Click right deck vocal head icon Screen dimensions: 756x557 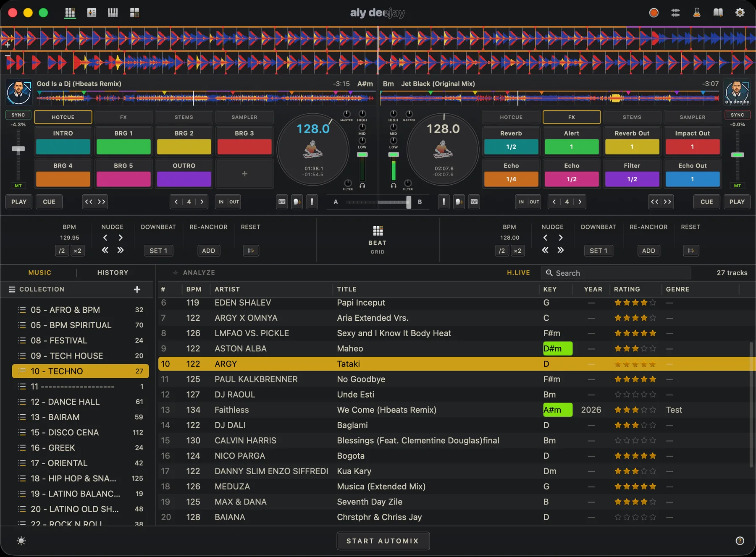click(459, 202)
